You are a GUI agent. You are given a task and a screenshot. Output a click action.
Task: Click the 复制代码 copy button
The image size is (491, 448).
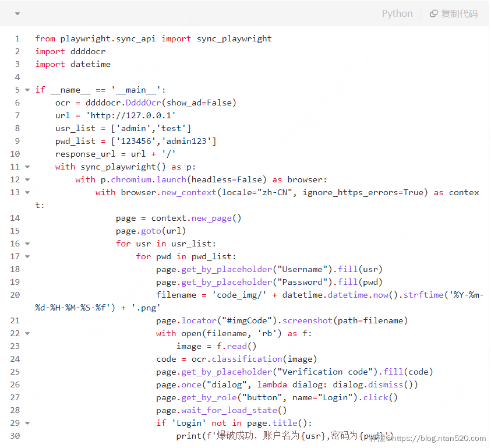click(x=454, y=13)
